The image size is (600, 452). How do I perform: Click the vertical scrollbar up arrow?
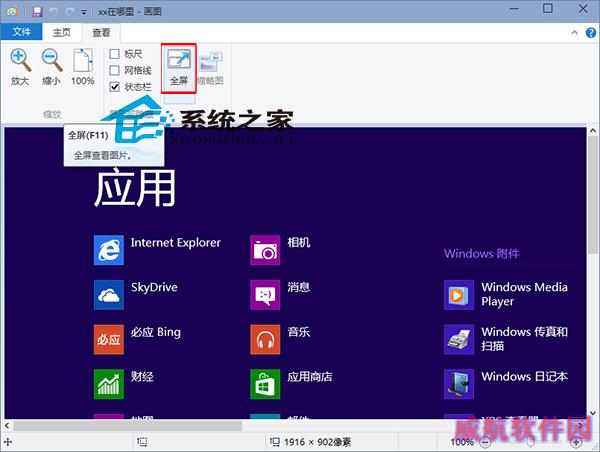(593, 131)
